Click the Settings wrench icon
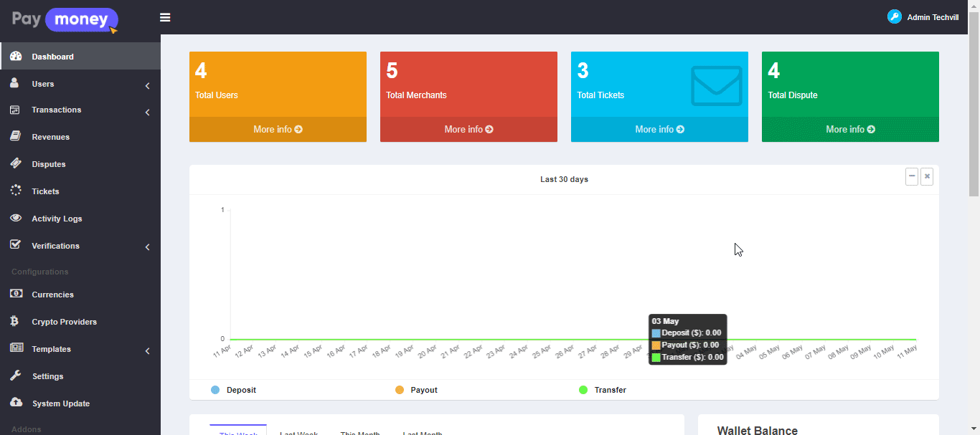This screenshot has height=435, width=980. pyautogui.click(x=15, y=376)
